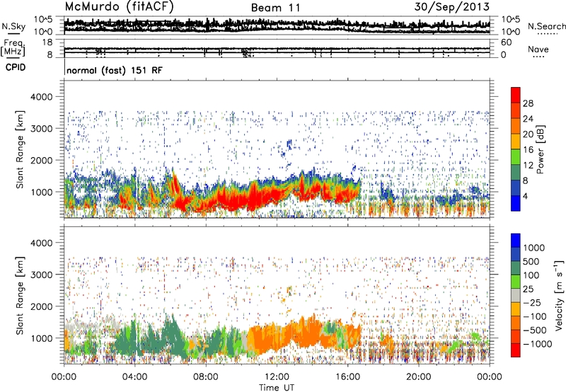Click the '04:00' time tick label
This screenshot has width=566, height=392.
click(134, 377)
